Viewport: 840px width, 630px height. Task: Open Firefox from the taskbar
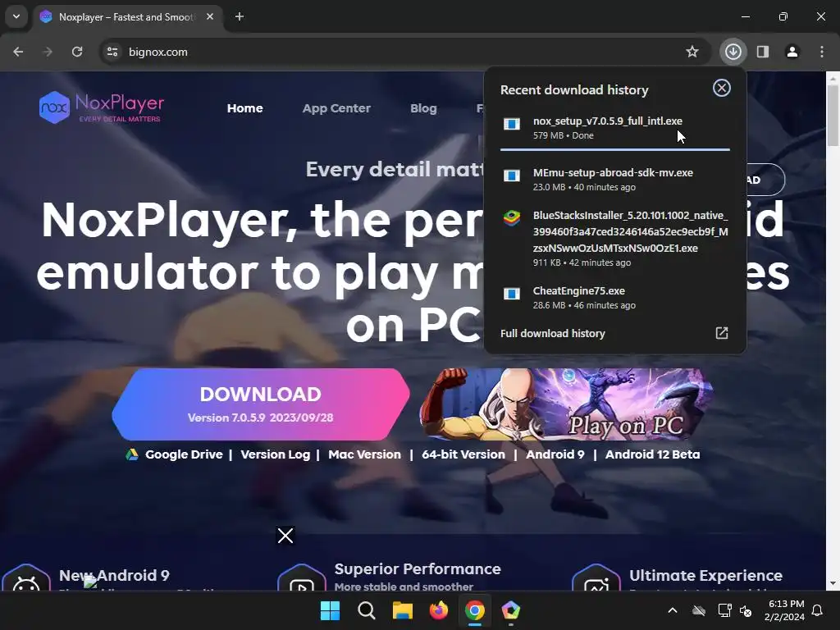(x=439, y=610)
